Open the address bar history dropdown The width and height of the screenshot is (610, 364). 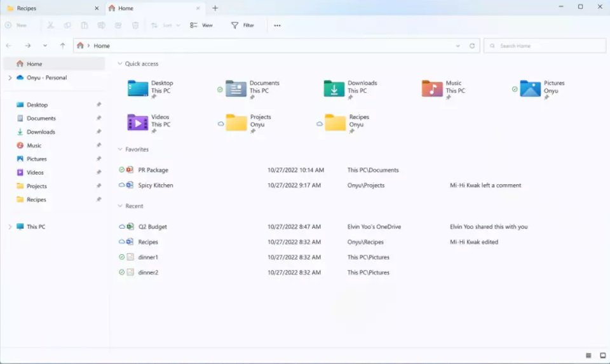point(458,46)
